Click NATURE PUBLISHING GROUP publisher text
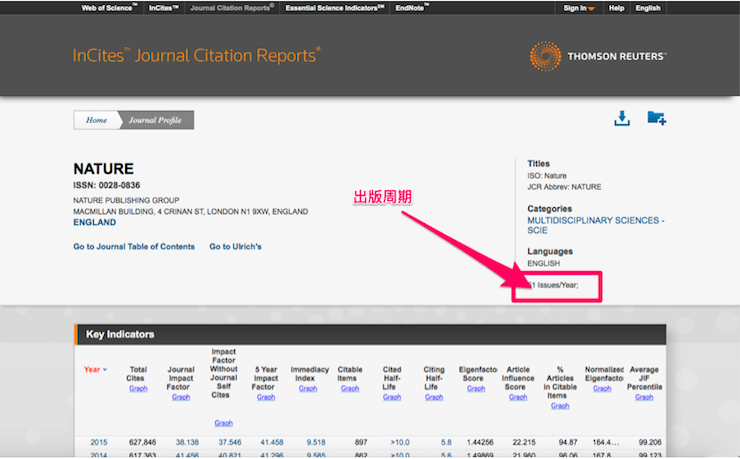This screenshot has width=740, height=459. pyautogui.click(x=126, y=200)
